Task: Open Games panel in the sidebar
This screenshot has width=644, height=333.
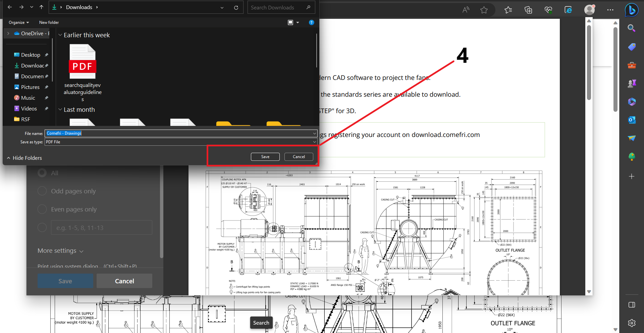Action: pos(632,83)
